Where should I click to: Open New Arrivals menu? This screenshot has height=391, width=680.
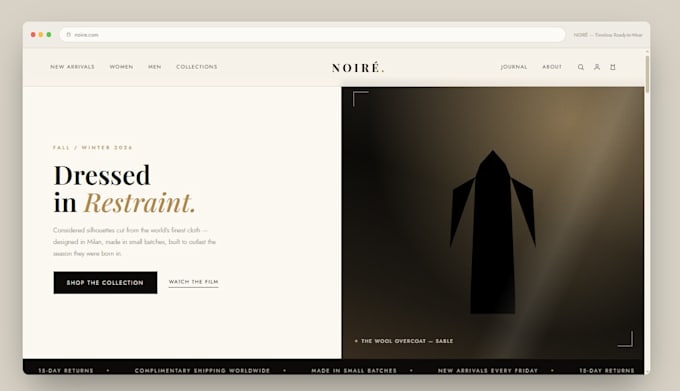click(72, 67)
